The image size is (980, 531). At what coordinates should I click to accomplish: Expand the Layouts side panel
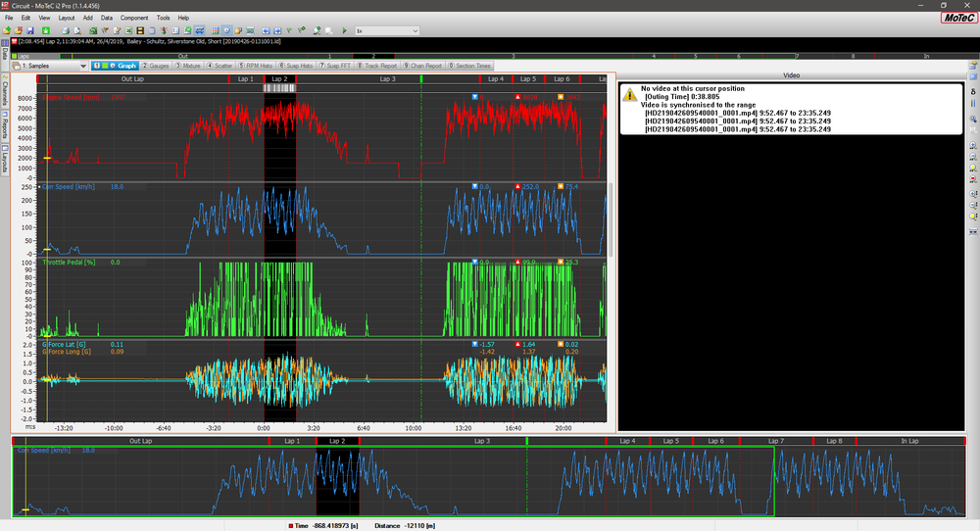click(5, 160)
